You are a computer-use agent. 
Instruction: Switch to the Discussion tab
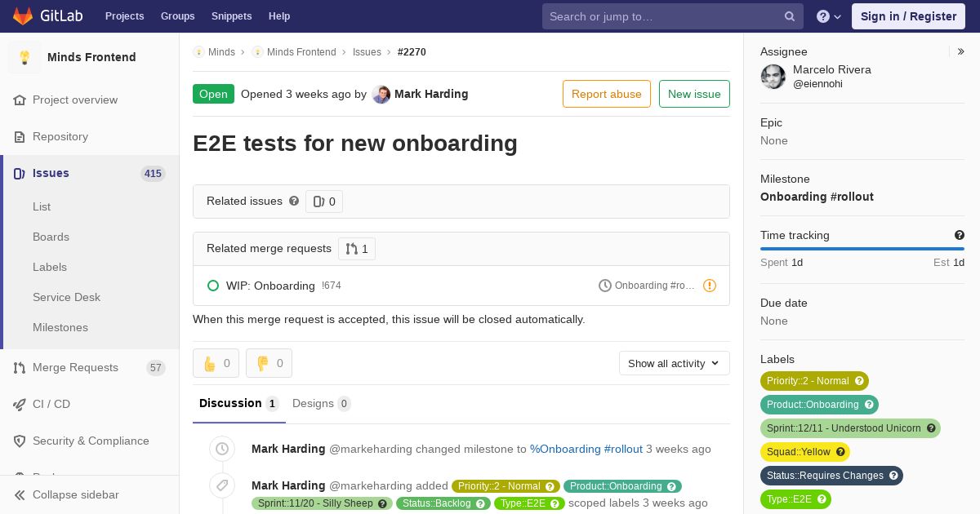coord(238,403)
